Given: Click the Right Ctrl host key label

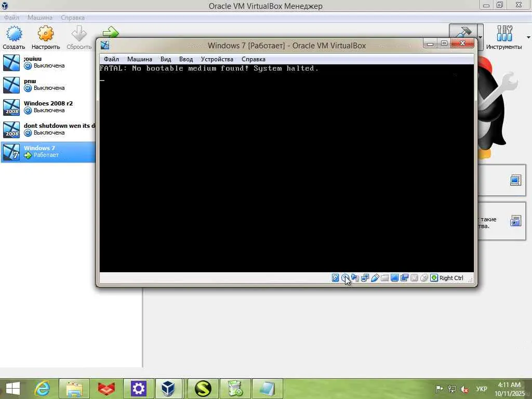Looking at the screenshot, I should (451, 278).
